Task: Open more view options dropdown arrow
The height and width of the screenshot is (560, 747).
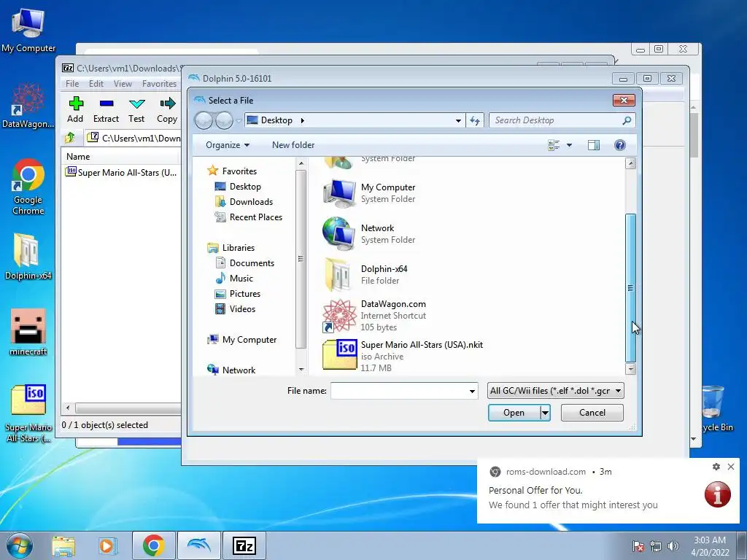Action: click(569, 145)
